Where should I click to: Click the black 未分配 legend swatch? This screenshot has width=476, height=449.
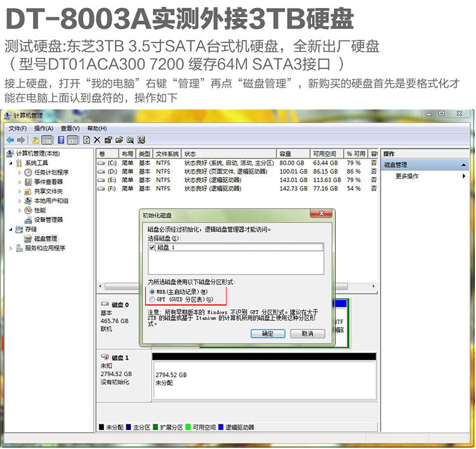point(102,427)
